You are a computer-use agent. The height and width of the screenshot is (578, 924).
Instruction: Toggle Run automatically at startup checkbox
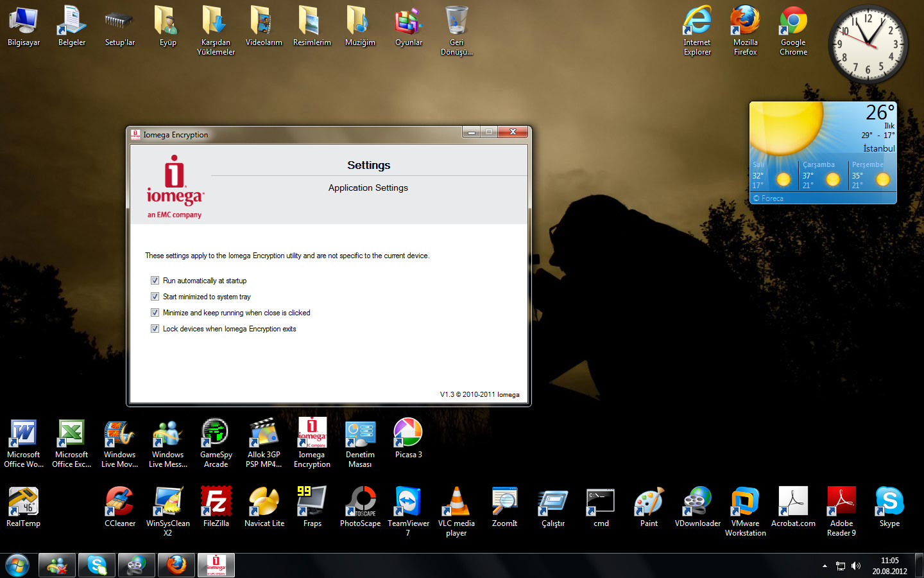pos(155,281)
